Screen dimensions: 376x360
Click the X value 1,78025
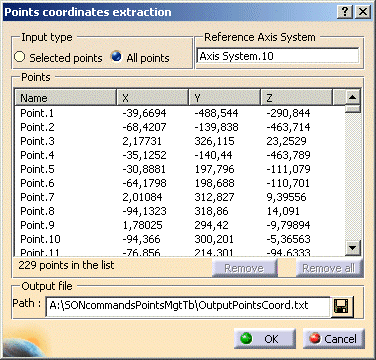[142, 225]
